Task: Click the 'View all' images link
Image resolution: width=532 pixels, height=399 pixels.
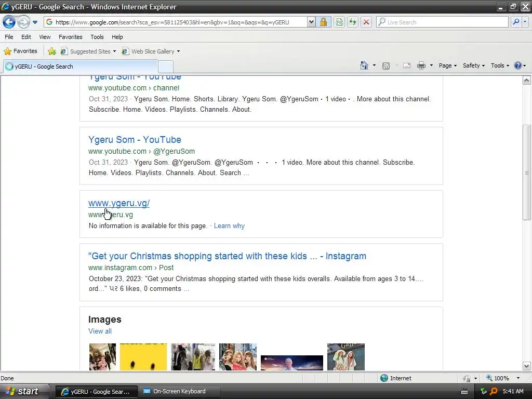Action: (x=100, y=331)
